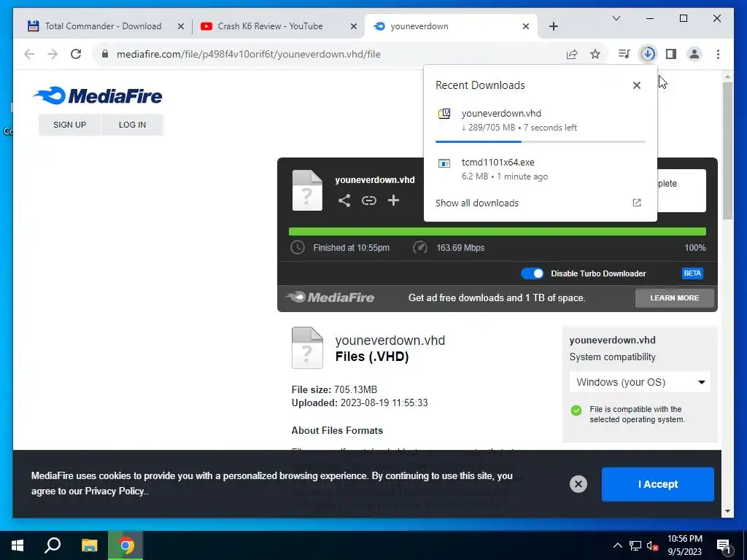This screenshot has height=560, width=747.
Task: Click the Chrome taskbar icon
Action: tap(125, 545)
